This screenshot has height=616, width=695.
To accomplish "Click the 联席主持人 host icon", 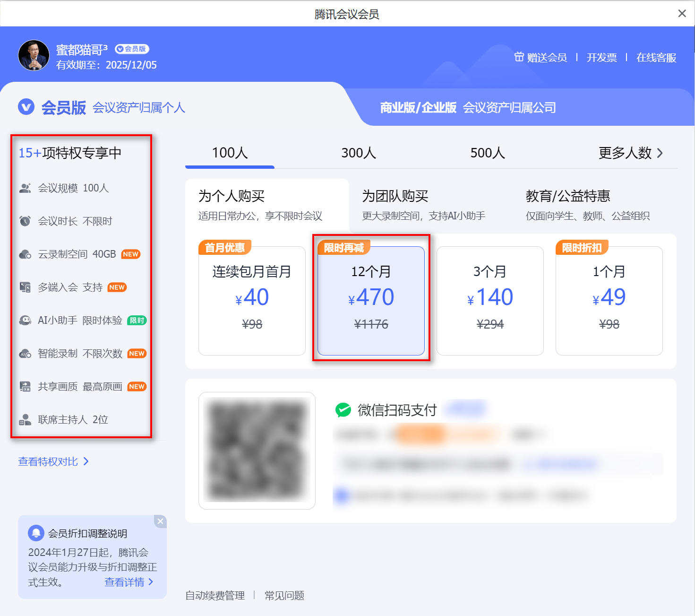I will tap(25, 419).
